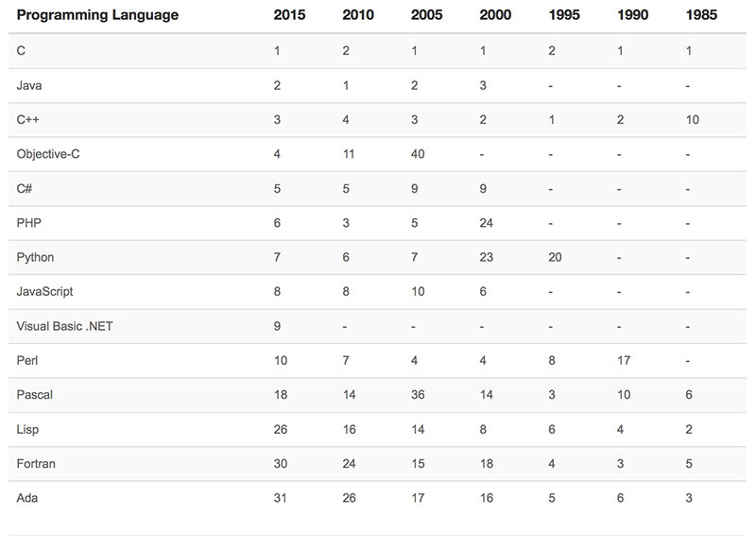The image size is (756, 550).
Task: Select the Visual Basic .NET row
Action: (x=65, y=326)
